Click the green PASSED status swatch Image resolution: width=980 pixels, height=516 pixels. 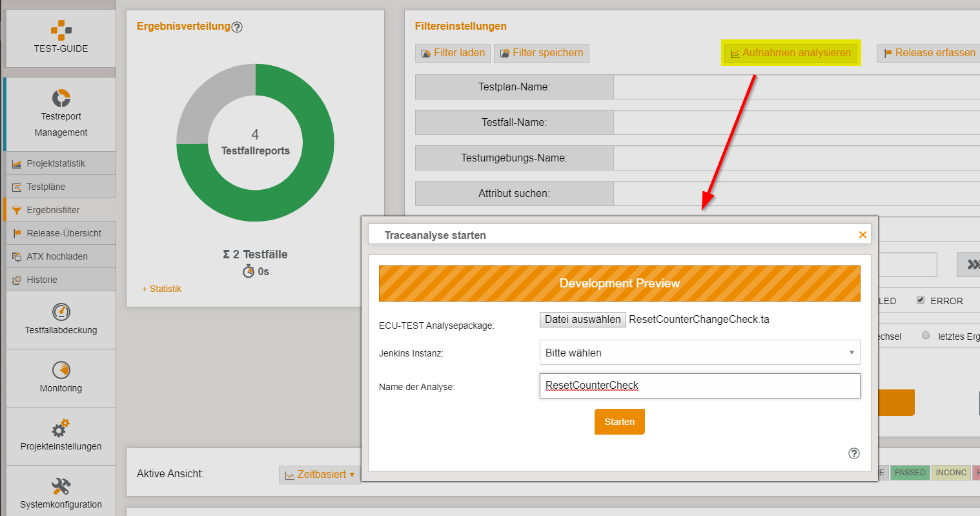[x=910, y=473]
